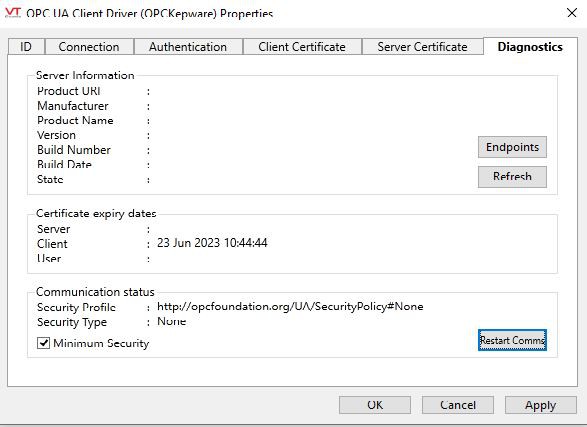Refresh the server information
The height and width of the screenshot is (427, 587).
click(x=512, y=177)
